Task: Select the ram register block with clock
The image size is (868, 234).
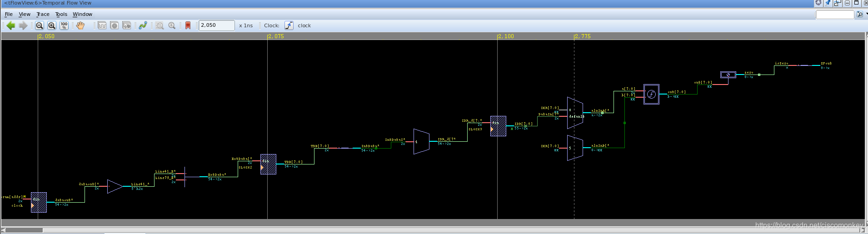Action: pos(39,203)
